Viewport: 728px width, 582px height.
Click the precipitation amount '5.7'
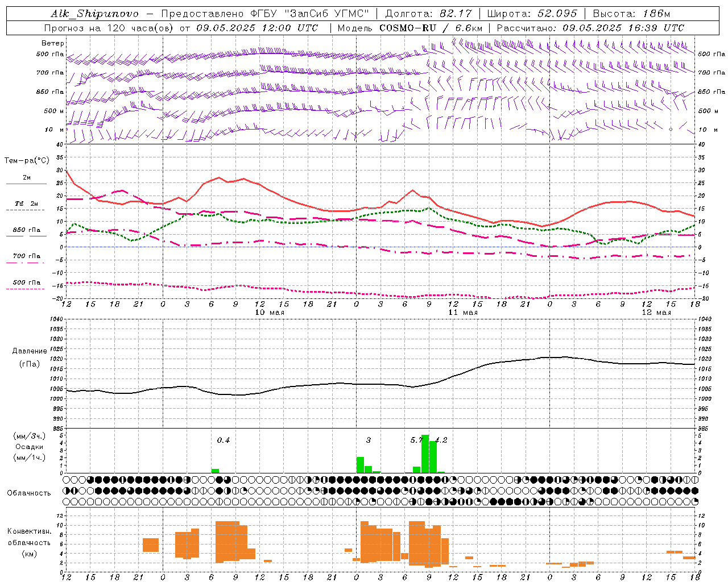pyautogui.click(x=416, y=440)
